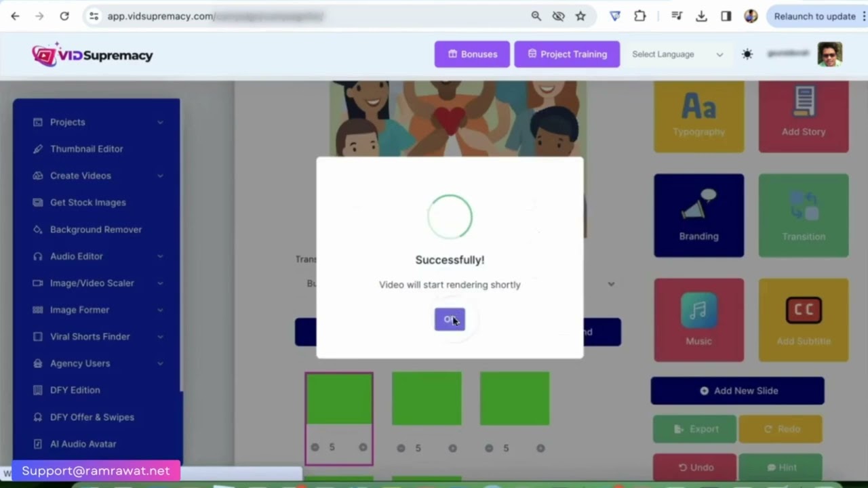Open Project Training
The width and height of the screenshot is (868, 488).
(x=567, y=54)
